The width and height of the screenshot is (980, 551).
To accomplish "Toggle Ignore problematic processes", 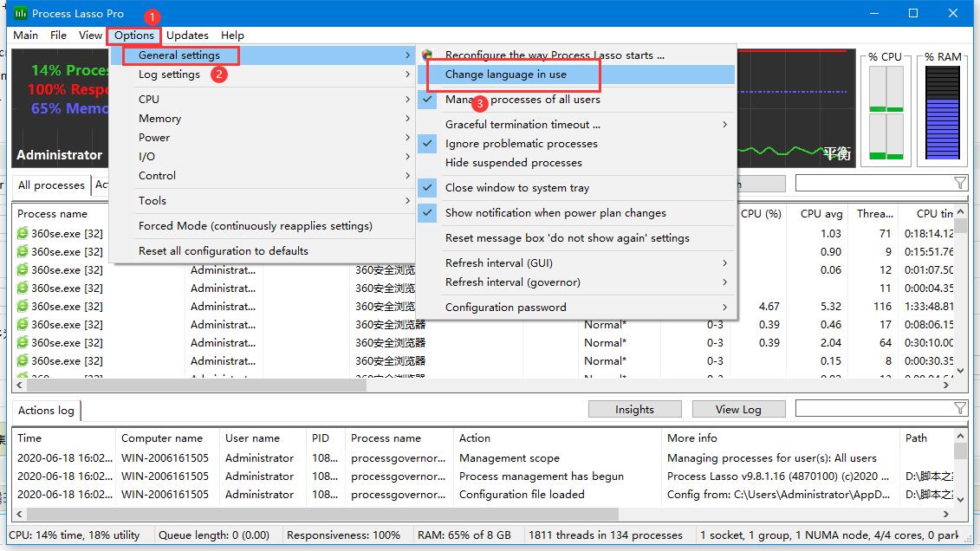I will click(x=577, y=144).
